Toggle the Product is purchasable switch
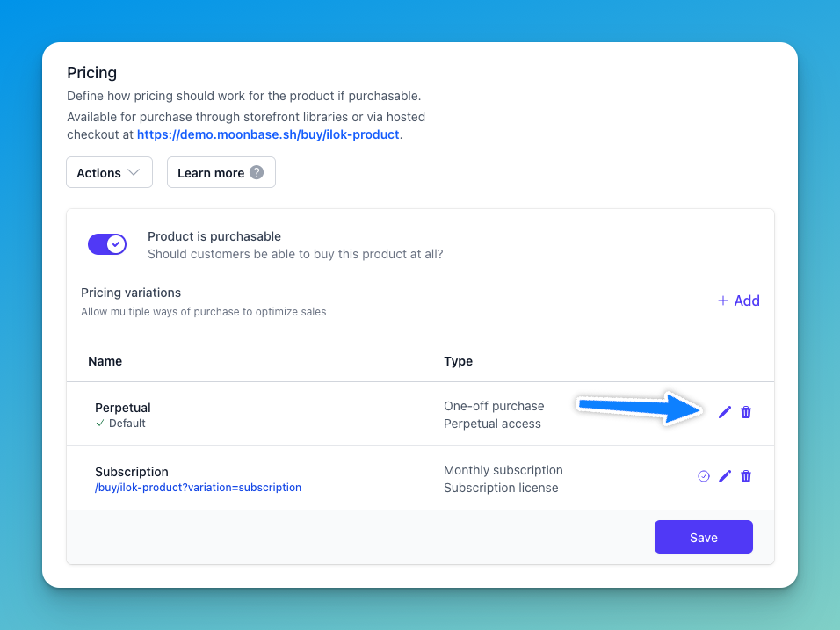This screenshot has width=840, height=630. point(107,244)
